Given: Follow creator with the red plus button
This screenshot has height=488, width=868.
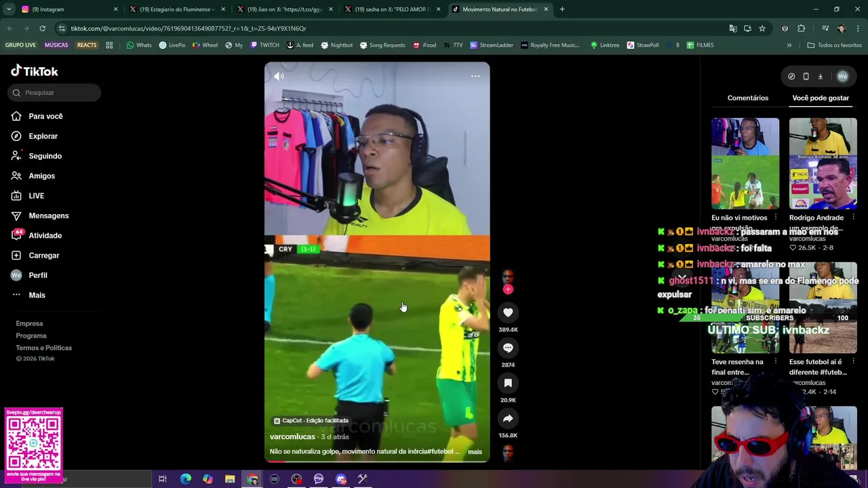Looking at the screenshot, I should 508,289.
